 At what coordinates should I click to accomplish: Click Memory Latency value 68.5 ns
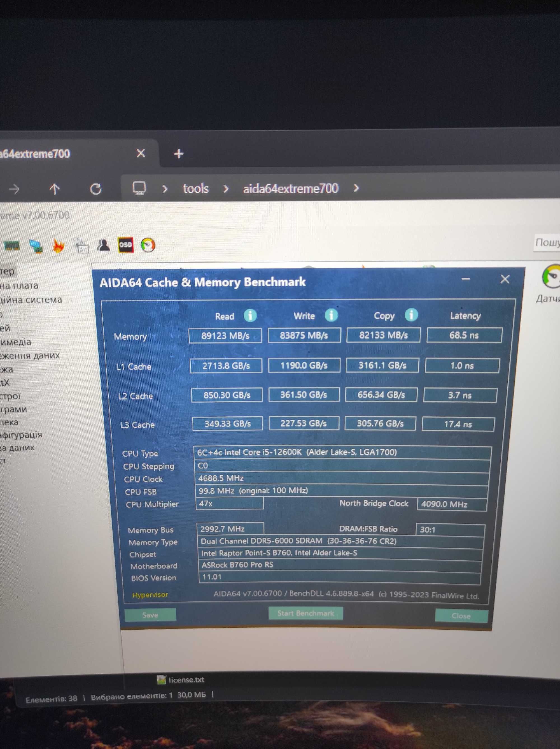pyautogui.click(x=464, y=335)
